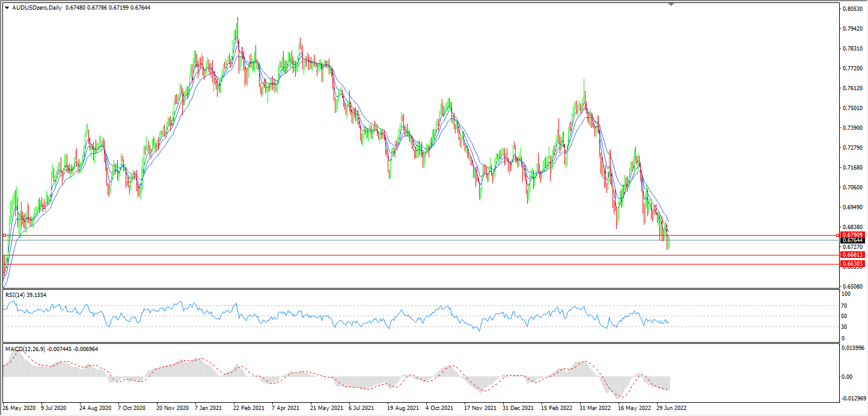Click the RSI scale value 70
Image resolution: width=868 pixels, height=416 pixels.
[x=845, y=305]
